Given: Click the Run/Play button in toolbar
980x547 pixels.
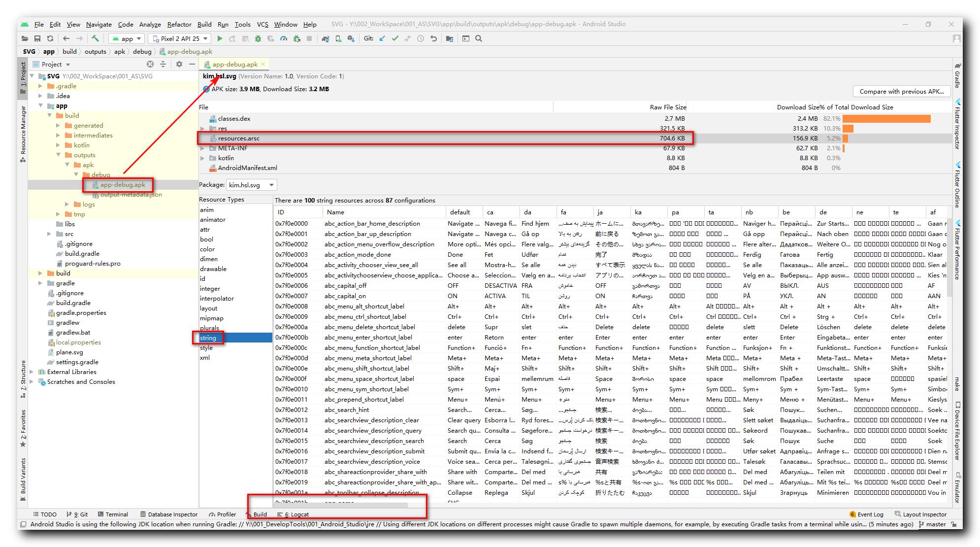Looking at the screenshot, I should tap(220, 38).
